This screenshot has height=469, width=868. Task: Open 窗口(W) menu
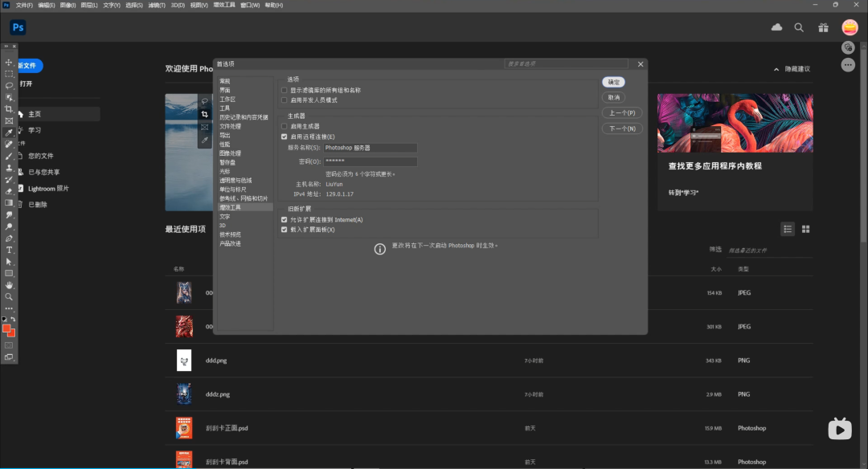pos(250,5)
